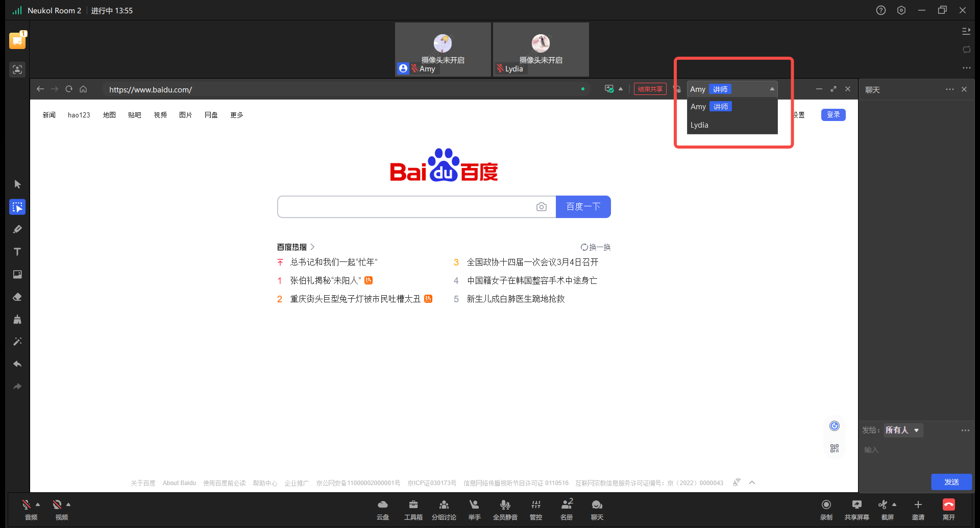
Task: Open Baidu 更多 menu
Action: click(237, 115)
